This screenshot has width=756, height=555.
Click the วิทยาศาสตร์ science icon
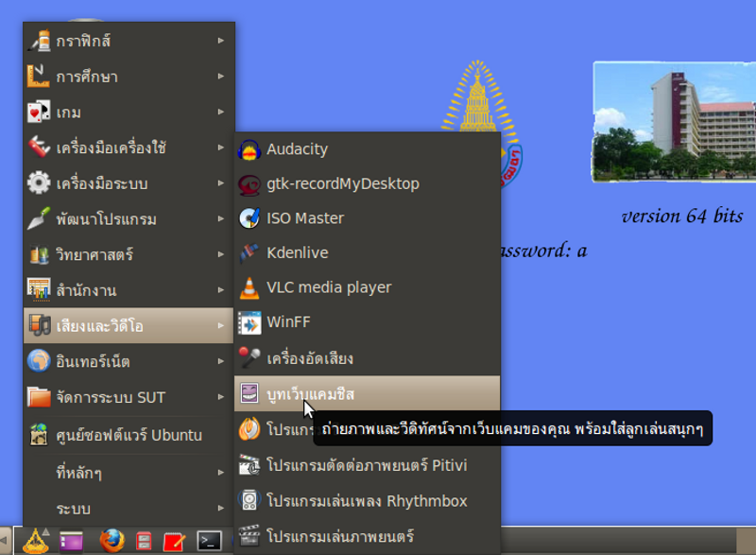[39, 254]
